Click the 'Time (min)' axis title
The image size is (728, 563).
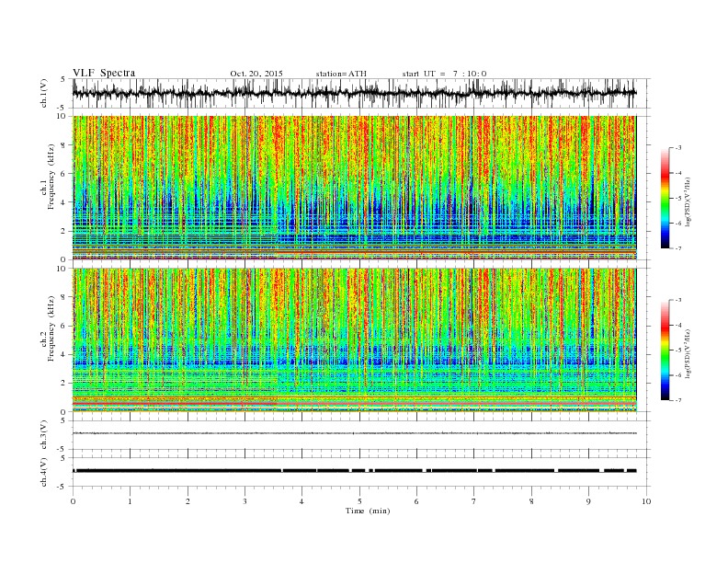[368, 511]
